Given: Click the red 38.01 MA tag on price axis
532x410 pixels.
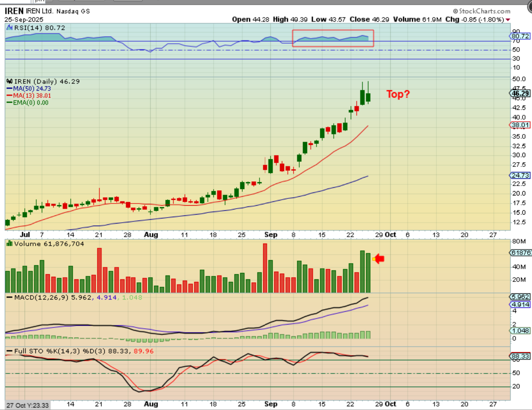Looking at the screenshot, I should [x=520, y=125].
